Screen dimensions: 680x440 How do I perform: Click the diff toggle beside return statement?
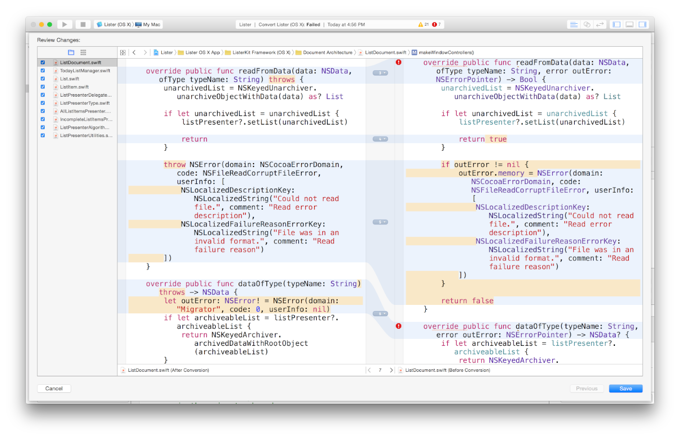click(380, 139)
